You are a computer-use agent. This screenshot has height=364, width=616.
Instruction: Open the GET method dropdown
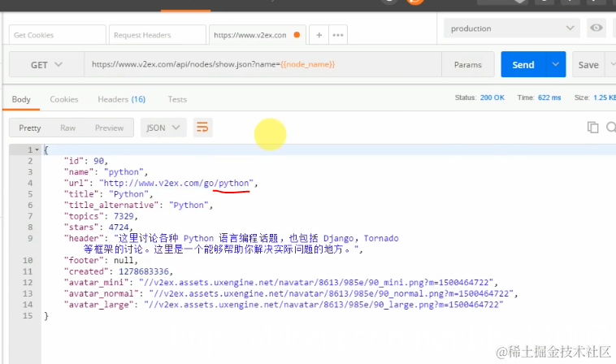point(46,65)
